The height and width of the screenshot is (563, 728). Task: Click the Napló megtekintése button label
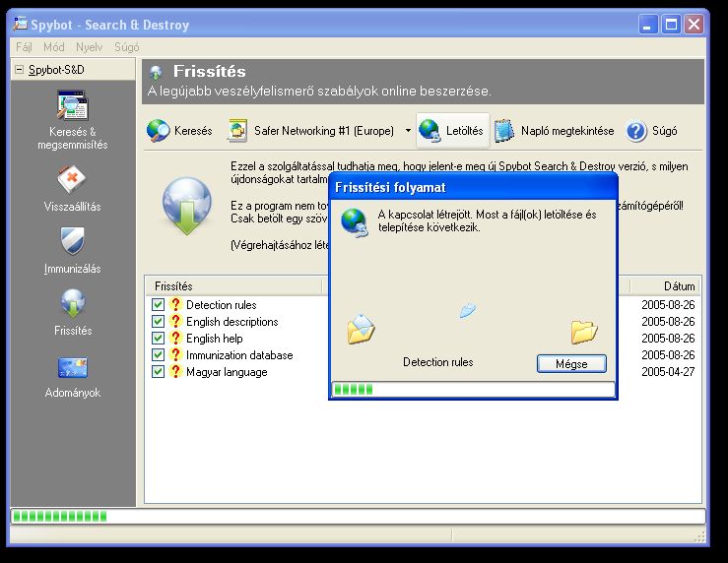point(567,131)
